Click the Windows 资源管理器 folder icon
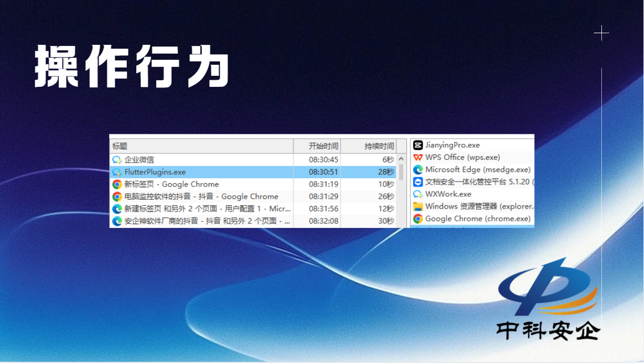The width and height of the screenshot is (644, 363). [x=418, y=206]
